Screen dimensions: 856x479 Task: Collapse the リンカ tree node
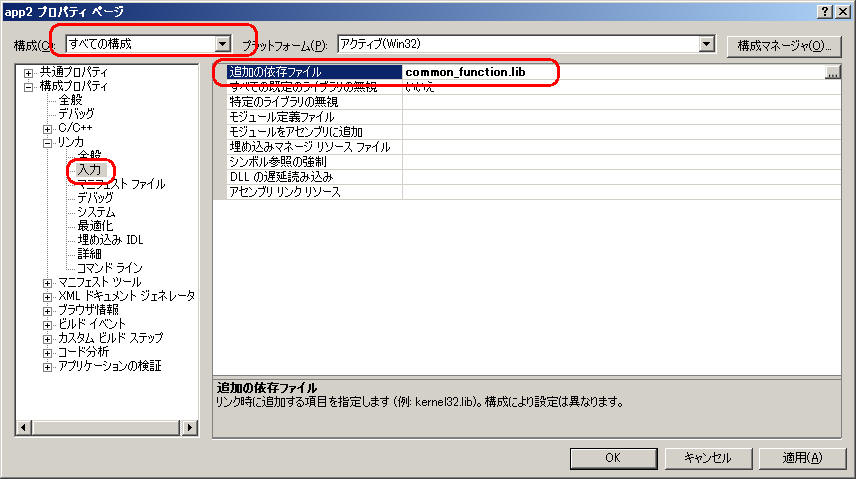[48, 143]
